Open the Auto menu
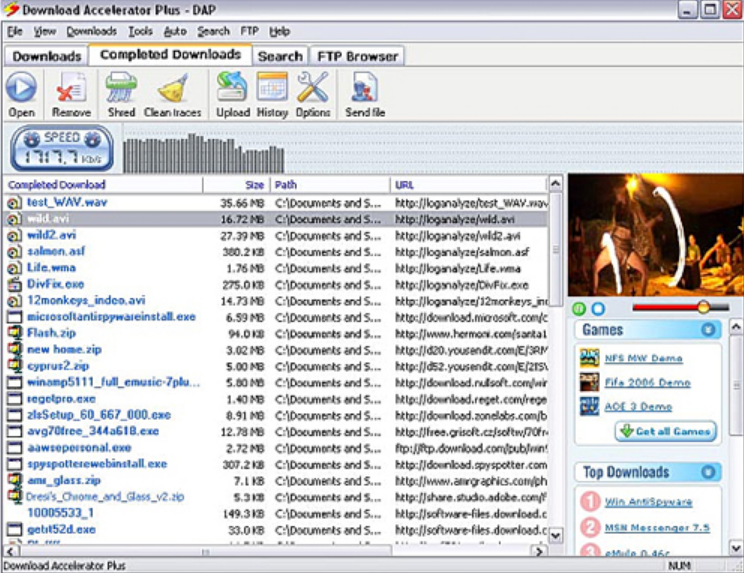 point(175,31)
